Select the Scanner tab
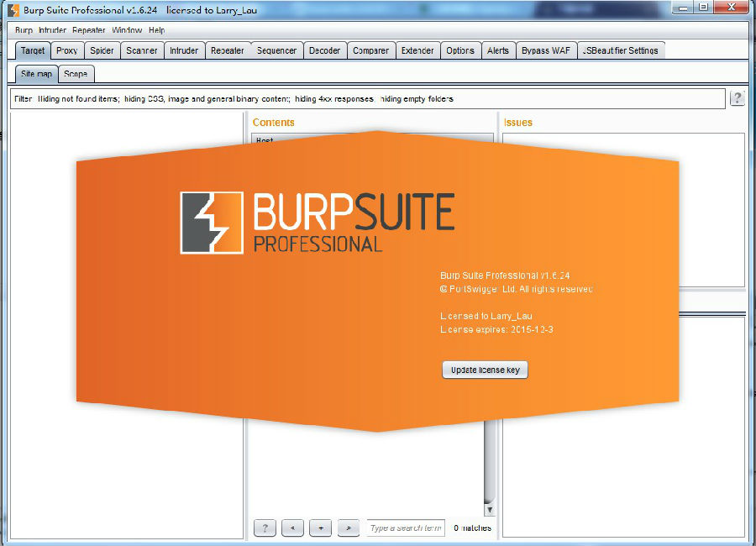The height and width of the screenshot is (546, 756). pyautogui.click(x=141, y=50)
